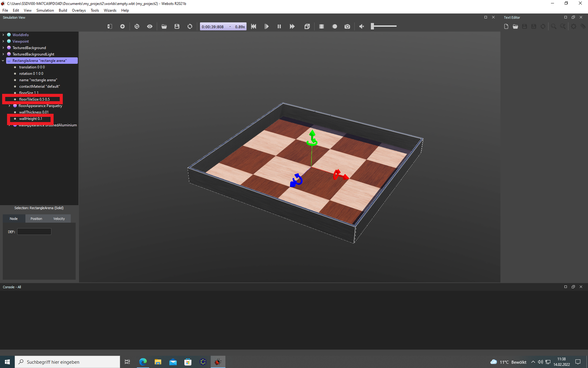The height and width of the screenshot is (368, 588).
Task: Expand the WorldInfo node
Action: tap(3, 35)
